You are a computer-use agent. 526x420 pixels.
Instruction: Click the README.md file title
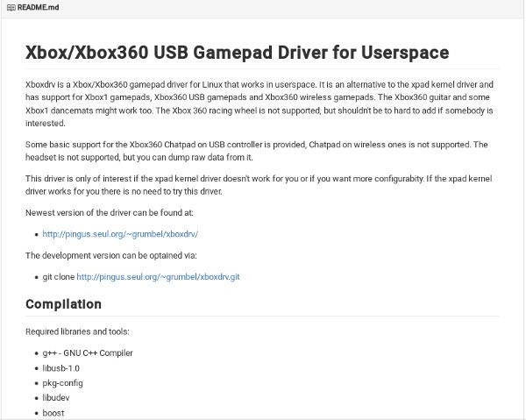pos(38,7)
